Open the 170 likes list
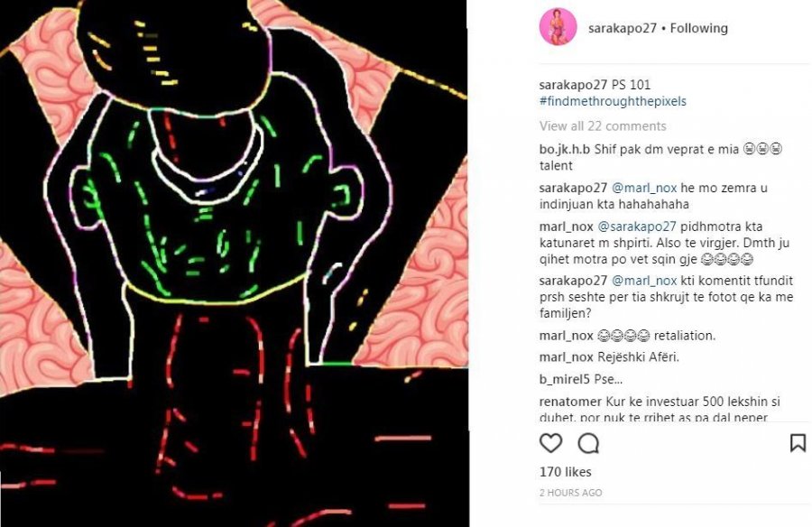The height and width of the screenshot is (527, 812). (565, 472)
